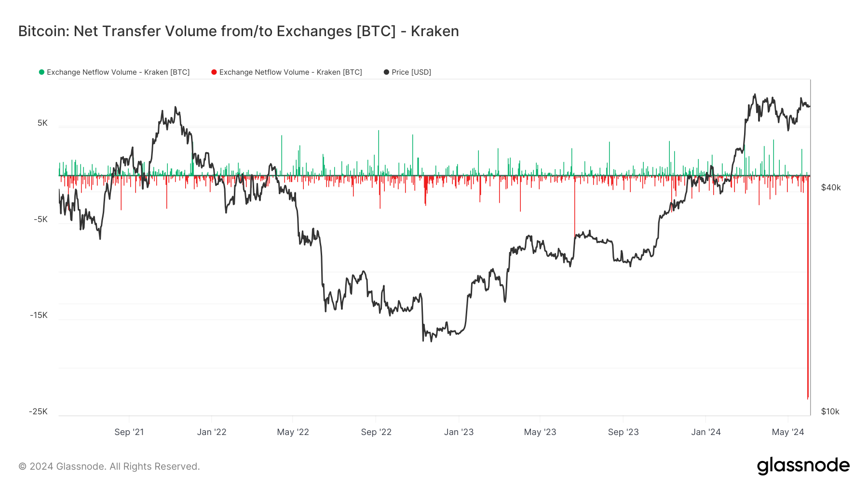Click the copyright 2024 Glassnode text
This screenshot has height=488, width=868.
[109, 466]
